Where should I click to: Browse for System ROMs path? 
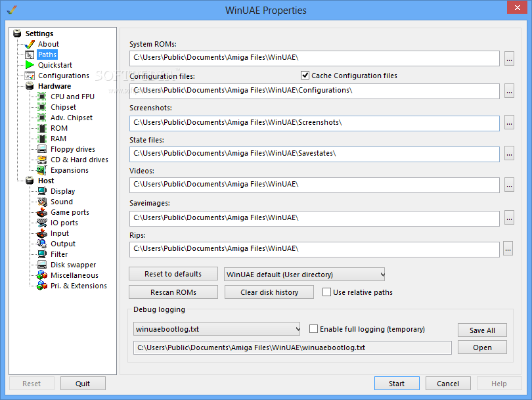(509, 58)
